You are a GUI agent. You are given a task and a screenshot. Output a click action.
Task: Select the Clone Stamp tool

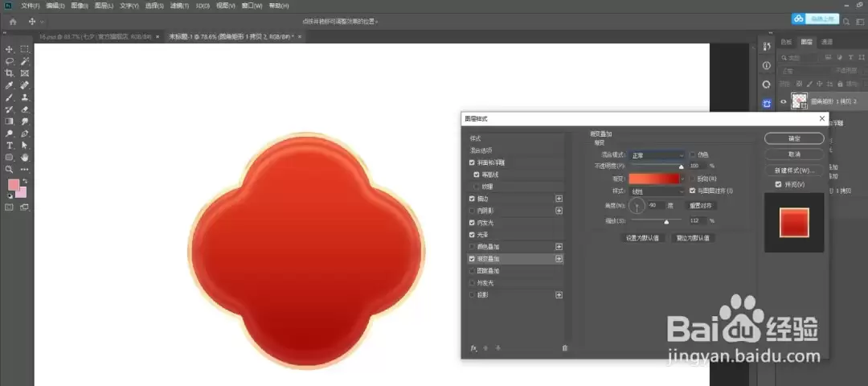point(25,97)
